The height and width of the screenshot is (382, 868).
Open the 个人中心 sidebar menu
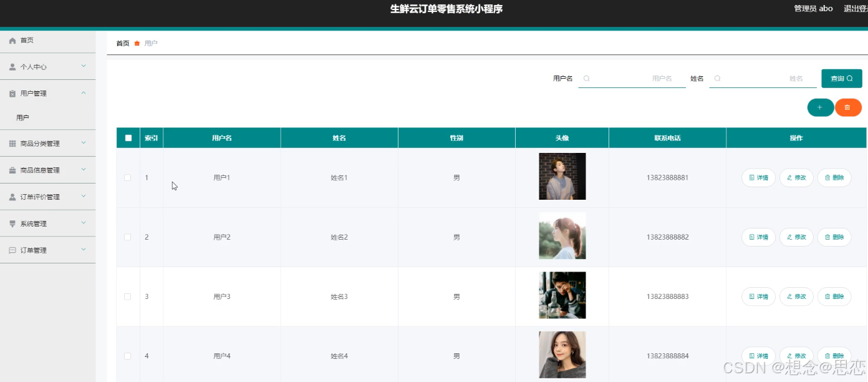tap(47, 67)
